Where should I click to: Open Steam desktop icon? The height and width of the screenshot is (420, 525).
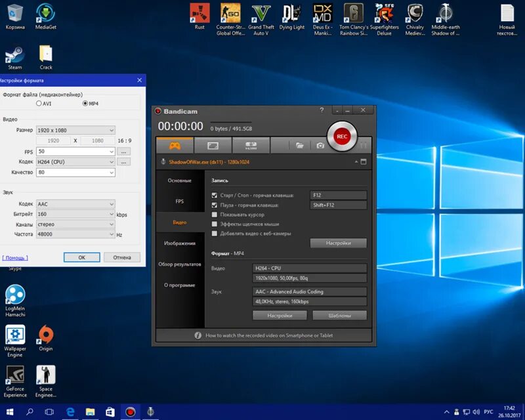15,58
